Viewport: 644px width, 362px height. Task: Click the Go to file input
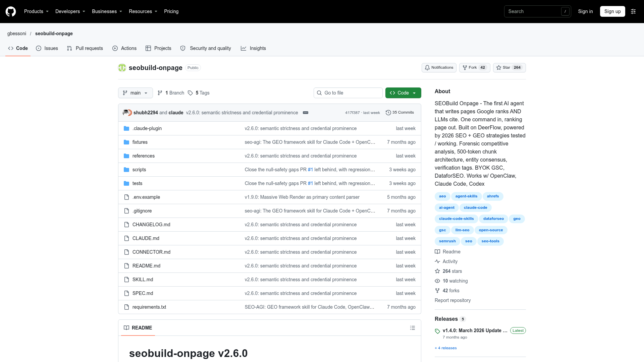click(x=348, y=93)
